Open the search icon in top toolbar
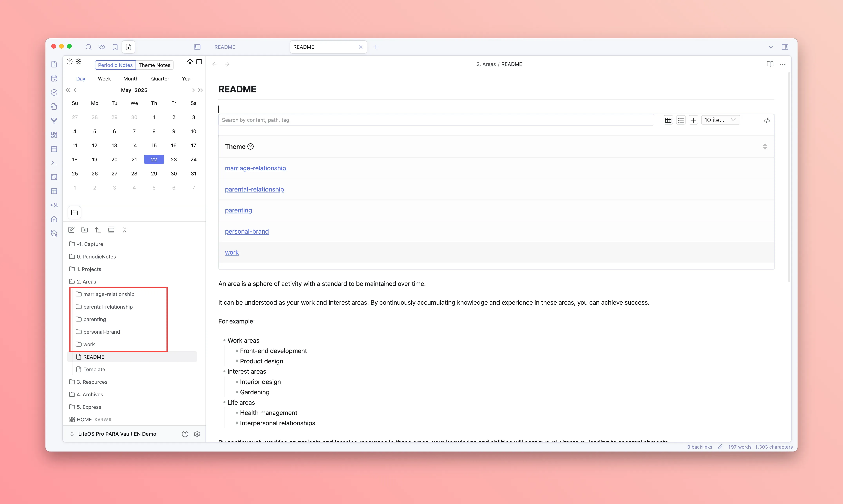 (x=88, y=47)
